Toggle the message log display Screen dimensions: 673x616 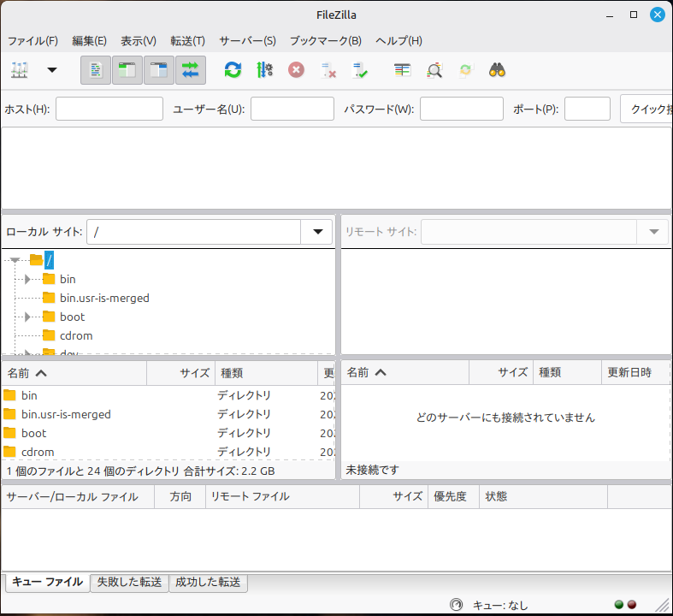pos(96,70)
